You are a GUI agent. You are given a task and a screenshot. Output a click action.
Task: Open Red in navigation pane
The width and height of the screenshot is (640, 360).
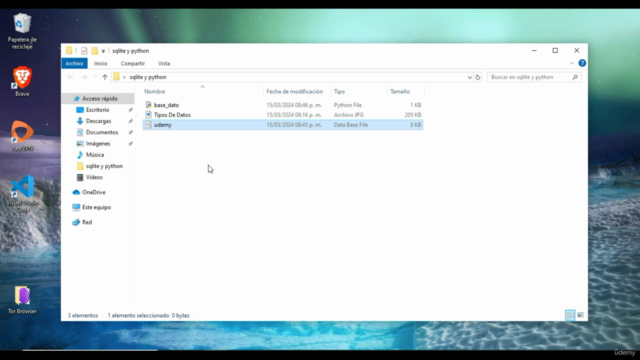coord(87,222)
